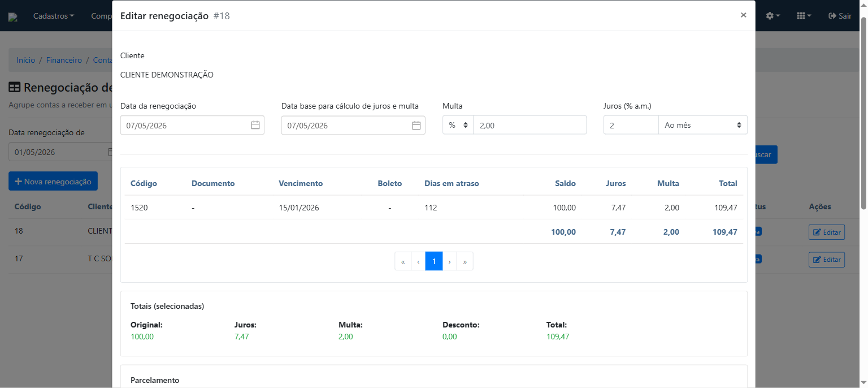Image resolution: width=868 pixels, height=388 pixels.
Task: Click the page vertical scrollbar
Action: [863, 113]
